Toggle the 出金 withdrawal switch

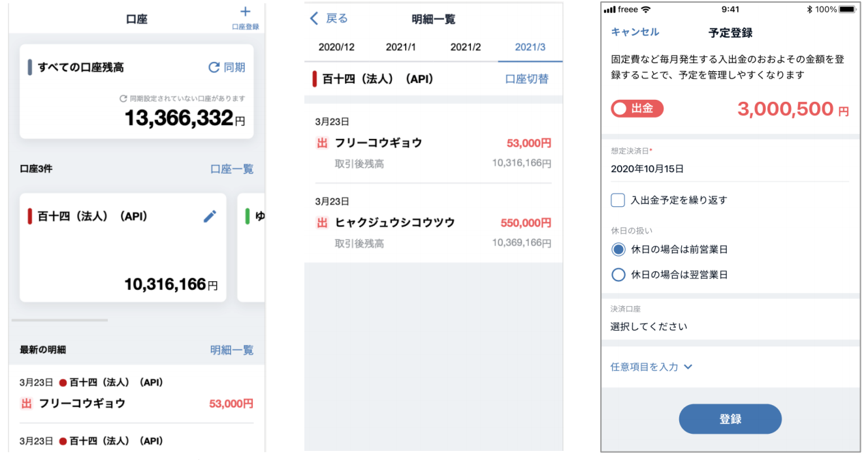[637, 109]
